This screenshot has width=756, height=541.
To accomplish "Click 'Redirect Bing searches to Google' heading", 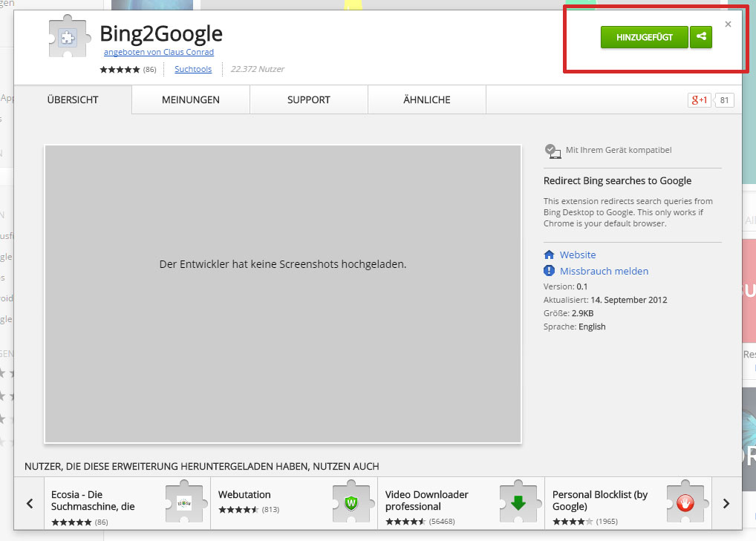I will (x=618, y=180).
